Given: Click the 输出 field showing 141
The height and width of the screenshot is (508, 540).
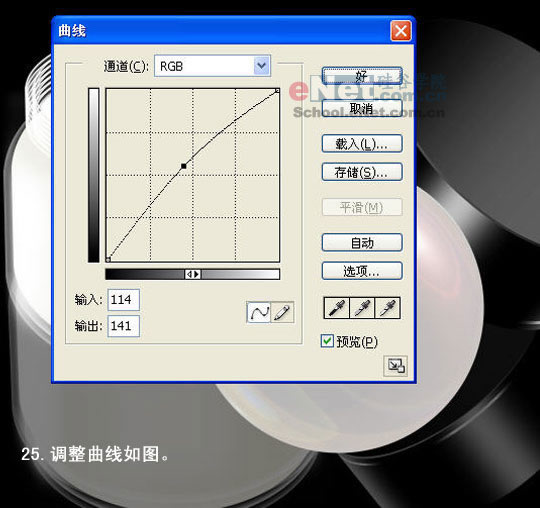Looking at the screenshot, I should 124,326.
